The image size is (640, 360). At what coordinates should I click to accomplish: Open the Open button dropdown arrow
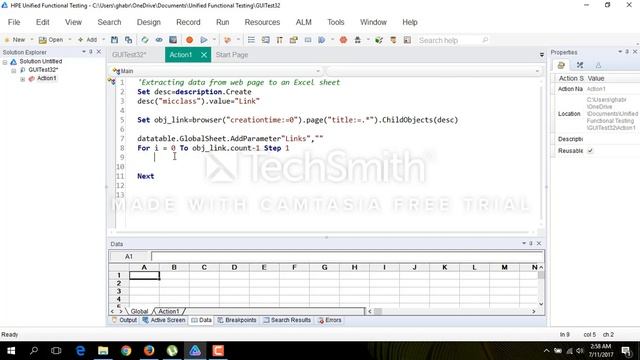point(69,40)
